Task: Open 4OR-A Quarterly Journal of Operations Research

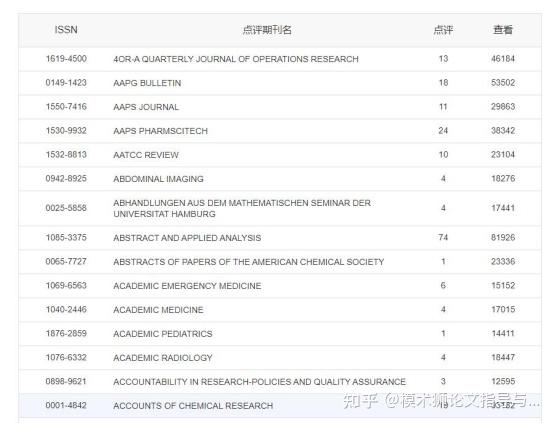Action: click(x=236, y=59)
